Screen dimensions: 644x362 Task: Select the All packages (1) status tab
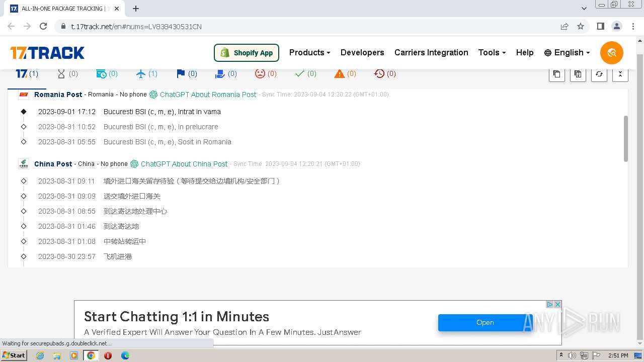click(x=27, y=74)
